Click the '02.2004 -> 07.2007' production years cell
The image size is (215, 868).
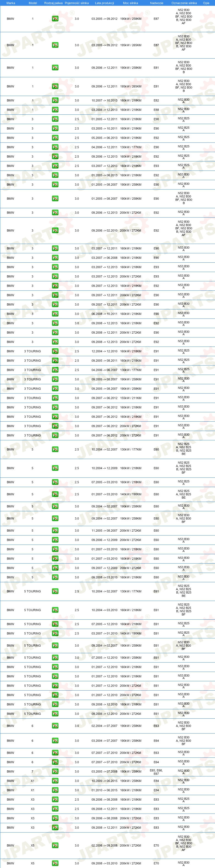point(104,726)
